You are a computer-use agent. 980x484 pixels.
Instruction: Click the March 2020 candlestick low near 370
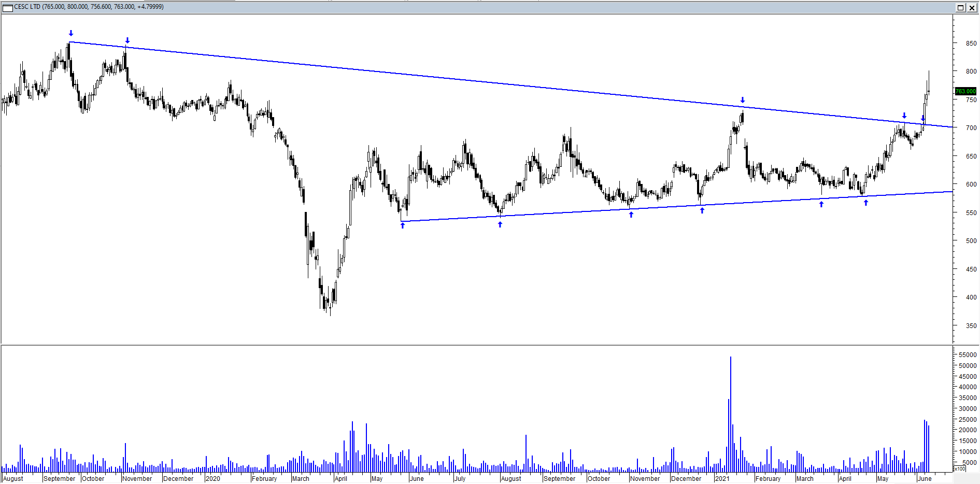(x=330, y=313)
